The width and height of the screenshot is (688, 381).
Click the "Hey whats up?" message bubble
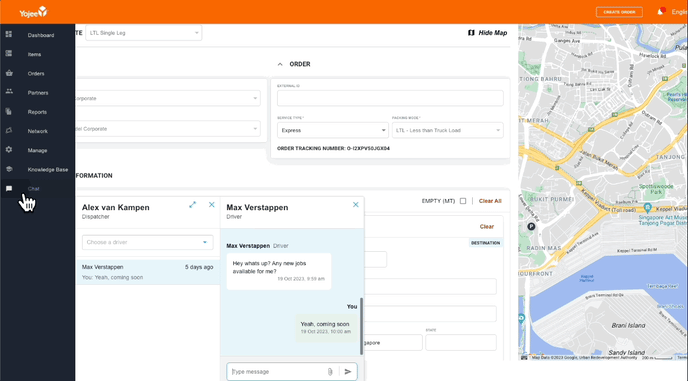coord(279,271)
